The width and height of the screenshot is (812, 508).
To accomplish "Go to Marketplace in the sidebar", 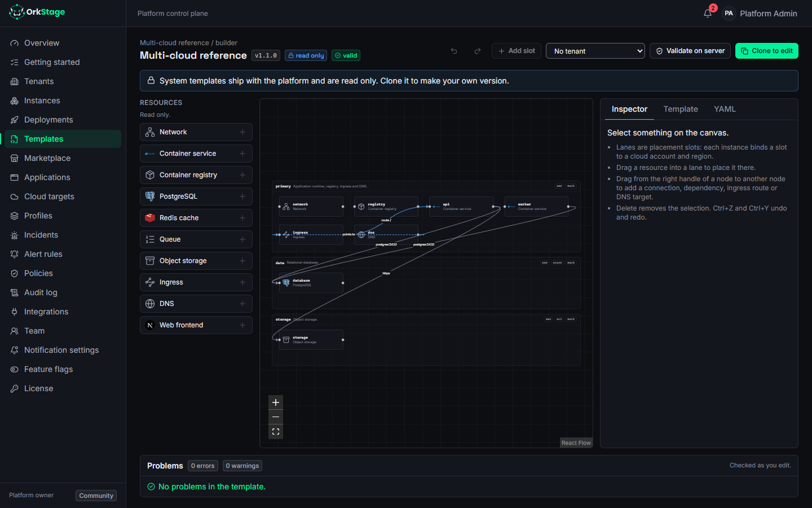I will click(63, 158).
